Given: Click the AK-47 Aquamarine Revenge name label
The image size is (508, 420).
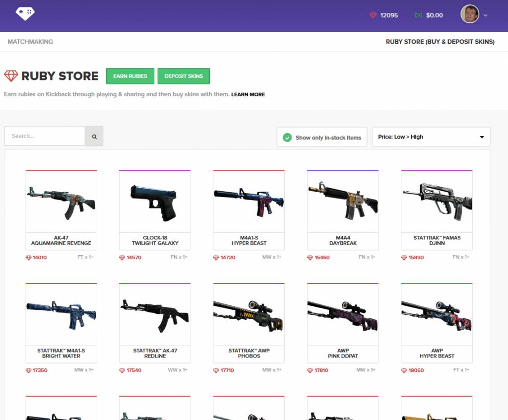Looking at the screenshot, I should (x=61, y=240).
